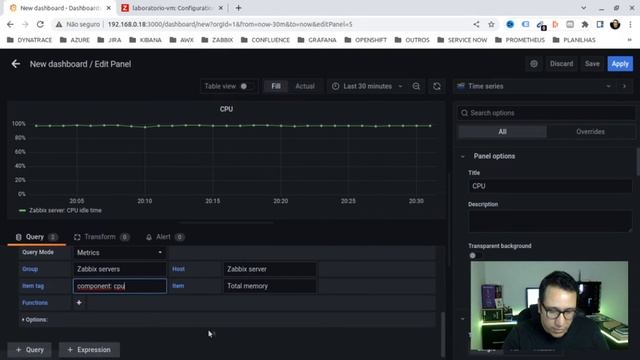The height and width of the screenshot is (360, 640).
Task: Switch to the Alert tab
Action: pyautogui.click(x=165, y=237)
